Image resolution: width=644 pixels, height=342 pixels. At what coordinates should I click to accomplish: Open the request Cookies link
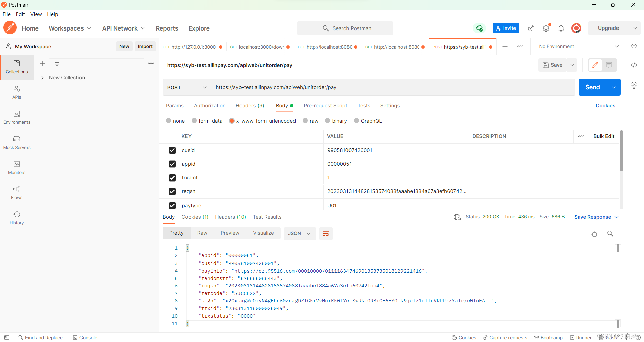point(605,106)
